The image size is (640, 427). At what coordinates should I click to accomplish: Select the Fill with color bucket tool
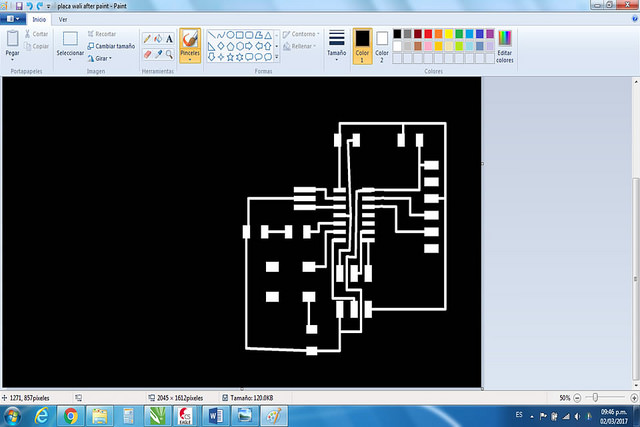[x=158, y=39]
